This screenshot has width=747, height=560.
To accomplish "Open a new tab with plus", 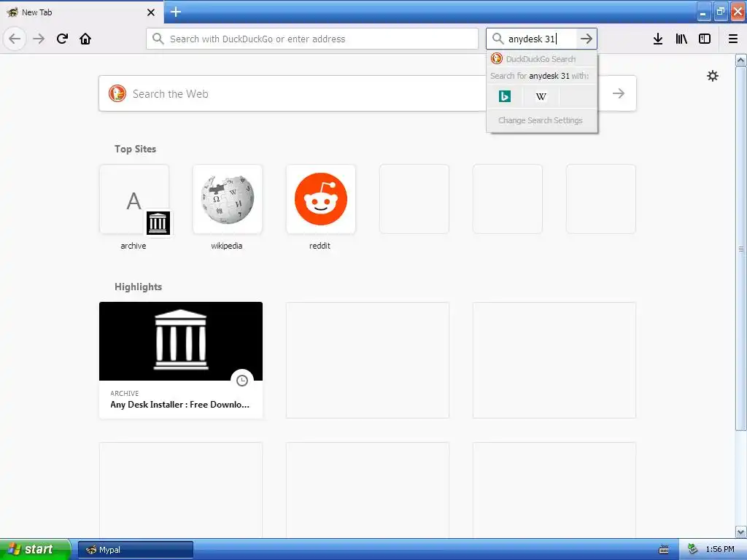I will [176, 12].
